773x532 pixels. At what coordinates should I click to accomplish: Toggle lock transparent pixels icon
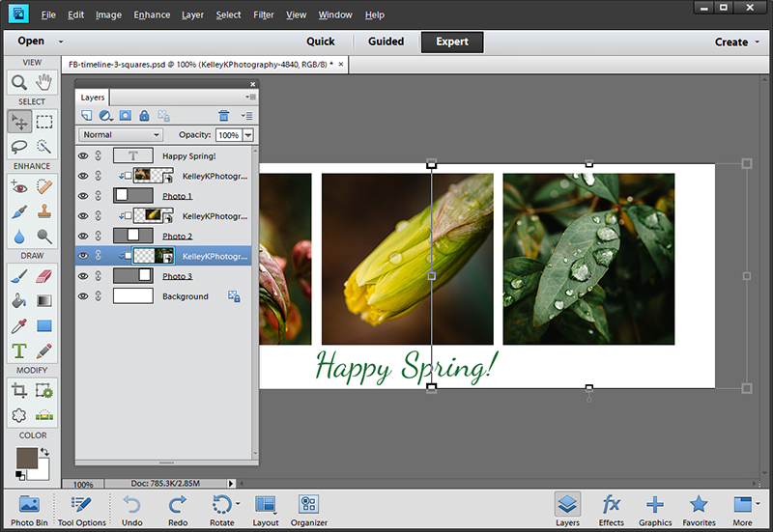pyautogui.click(x=163, y=116)
